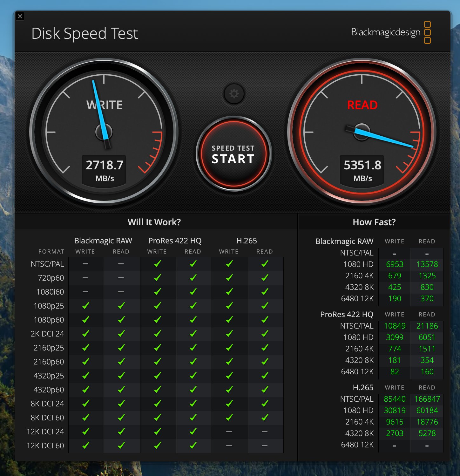Screen dimensions: 460x476
Task: Click the write speed value 2718.7
Action: [x=105, y=165]
